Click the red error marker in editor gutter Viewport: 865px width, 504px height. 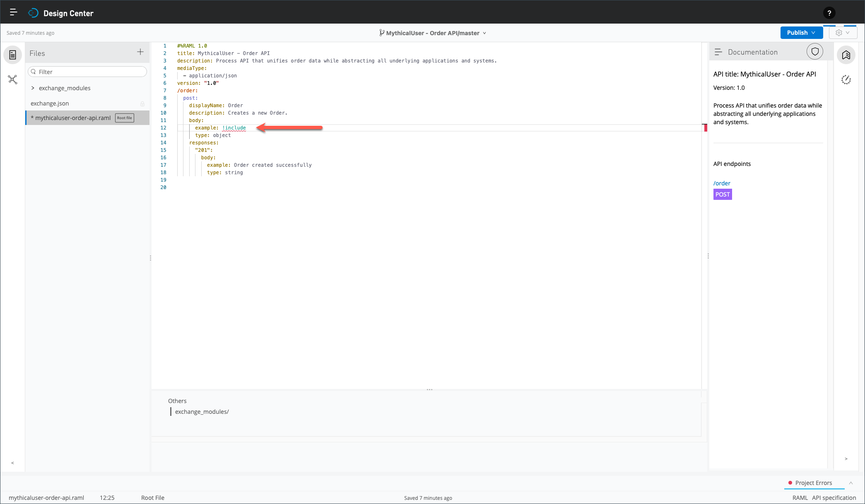pos(705,127)
